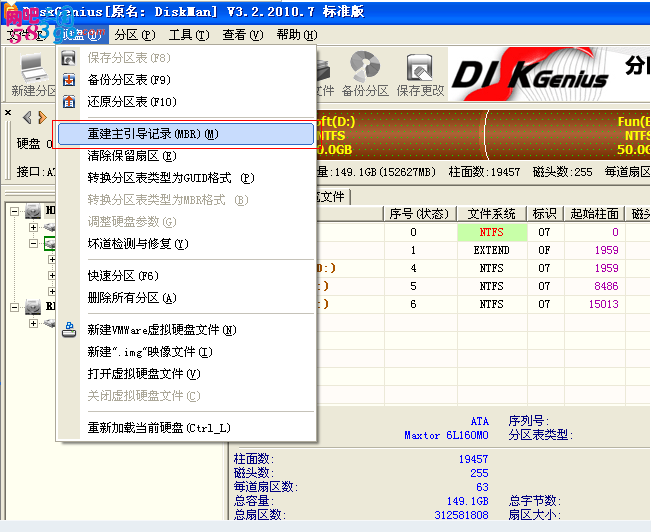Click the Maxtor 6L160M0 model text
This screenshot has width=651, height=532.
point(446,435)
